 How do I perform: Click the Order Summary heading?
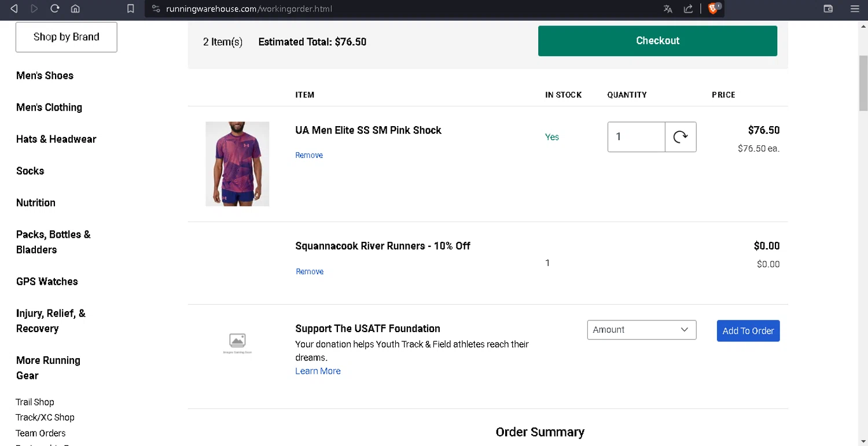point(540,432)
